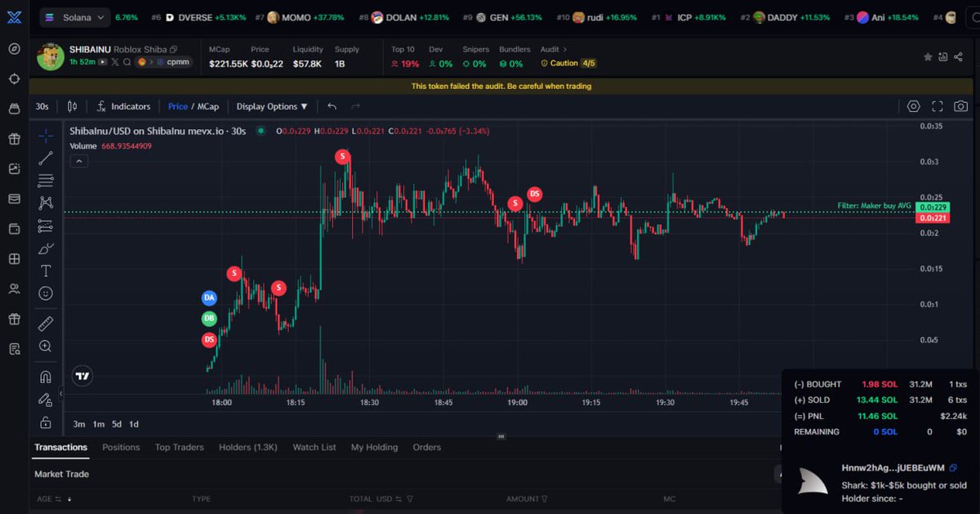Expand the Audit details chevron
Viewport: 980px width, 514px height.
pos(564,50)
